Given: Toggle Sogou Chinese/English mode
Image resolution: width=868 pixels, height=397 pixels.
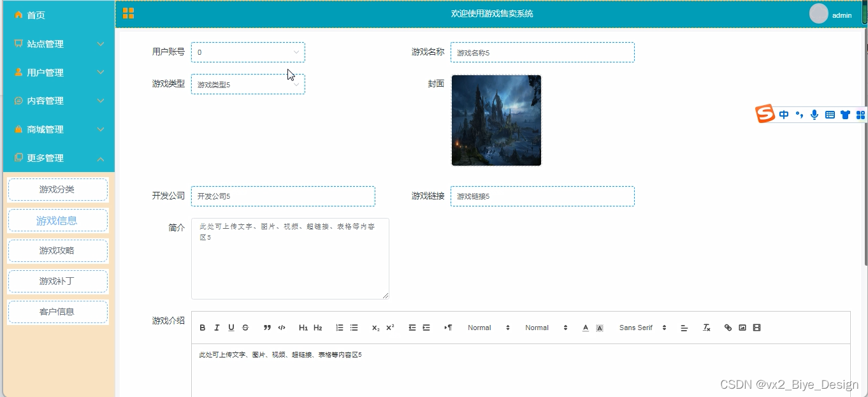Looking at the screenshot, I should (784, 115).
